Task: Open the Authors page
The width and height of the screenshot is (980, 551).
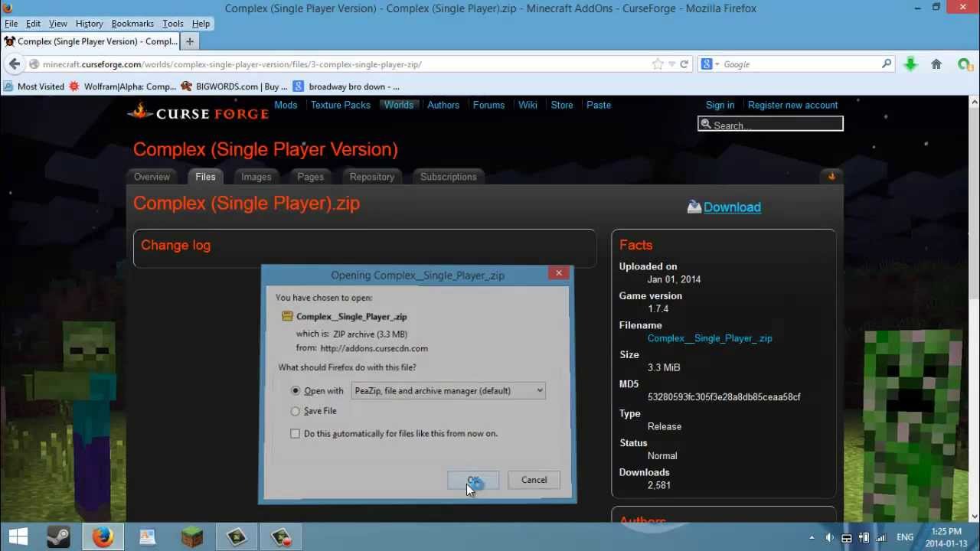Action: 443,105
